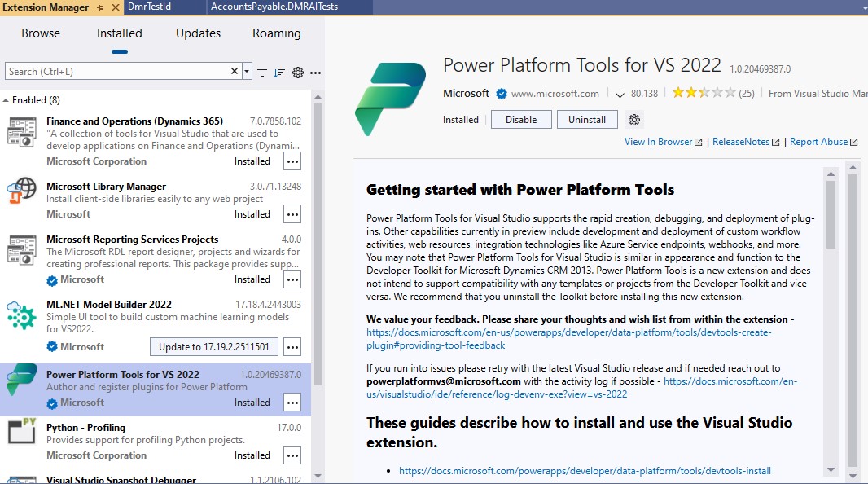
Task: Click the (25) ratings count
Action: tap(746, 94)
